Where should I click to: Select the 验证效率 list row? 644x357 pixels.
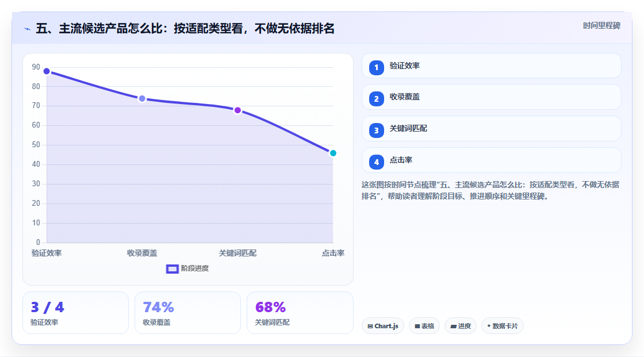coord(491,66)
